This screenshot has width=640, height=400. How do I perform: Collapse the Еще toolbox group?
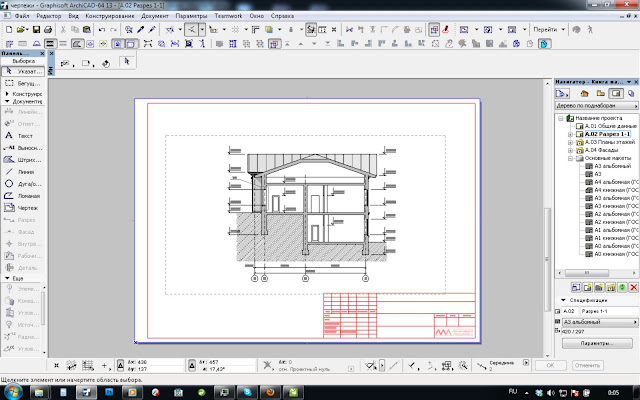point(7,278)
